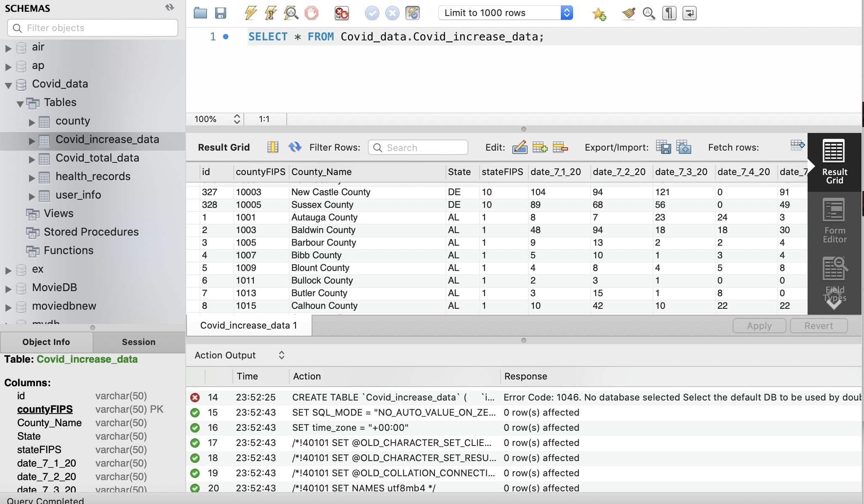Toggle the word wrap toolbar button
Screen dimensions: 864x504
tap(689, 13)
